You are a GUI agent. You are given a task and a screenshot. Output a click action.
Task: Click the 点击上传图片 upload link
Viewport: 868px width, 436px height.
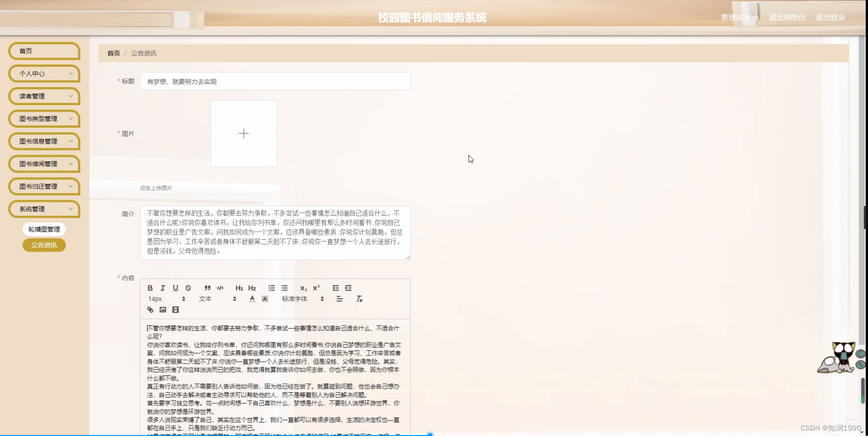tap(155, 188)
